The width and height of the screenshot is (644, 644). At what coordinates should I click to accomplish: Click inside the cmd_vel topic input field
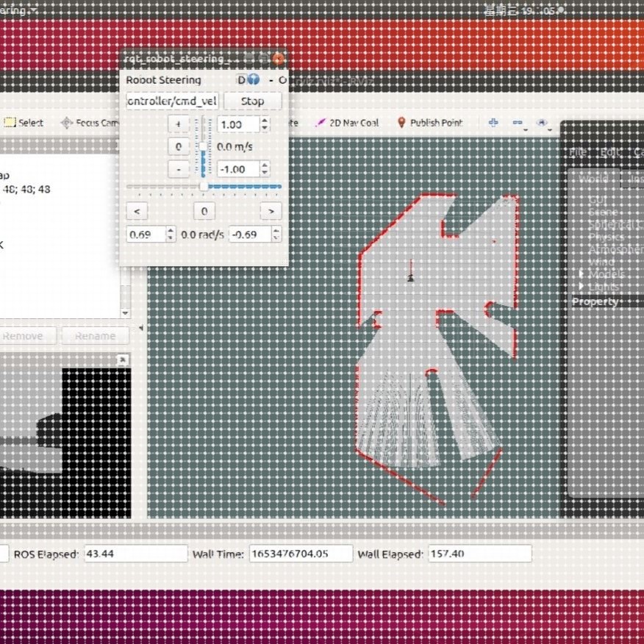(x=173, y=101)
